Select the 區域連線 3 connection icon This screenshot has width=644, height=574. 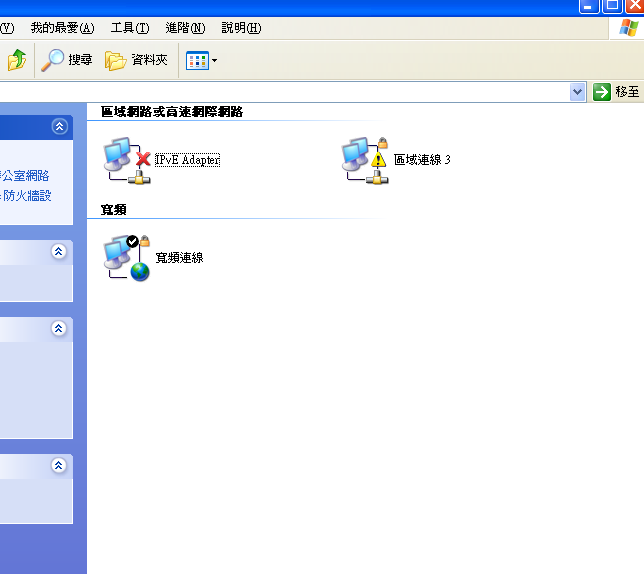tap(365, 161)
